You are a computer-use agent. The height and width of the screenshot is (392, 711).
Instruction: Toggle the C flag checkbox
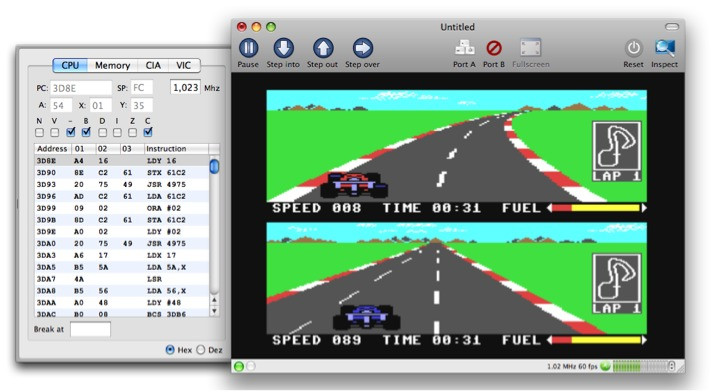pyautogui.click(x=148, y=132)
